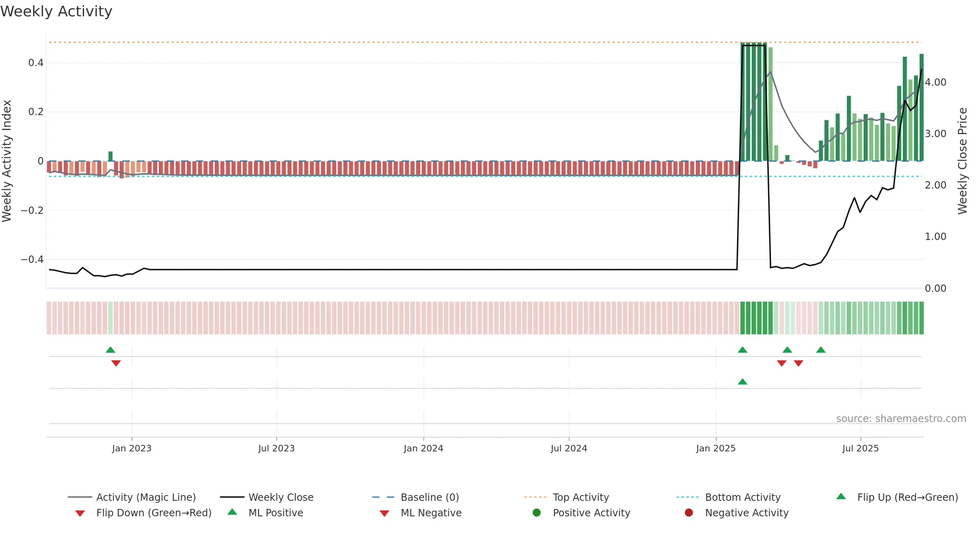Toggle Flip Down (Green→Red) legend entry

(143, 513)
